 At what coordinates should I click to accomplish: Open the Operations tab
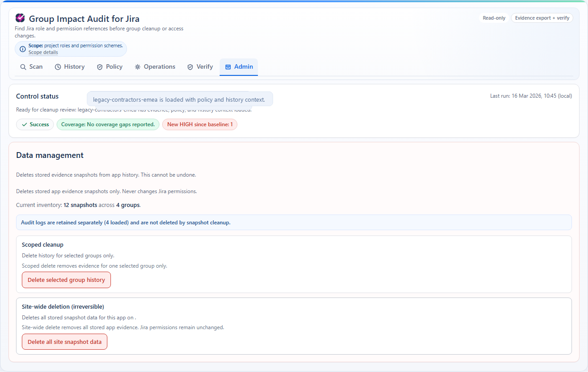155,66
